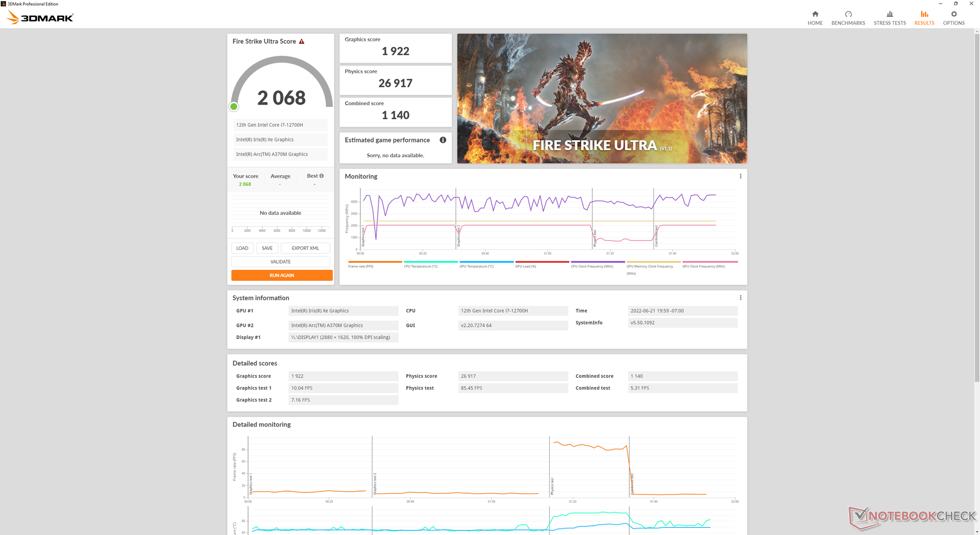Screen dimensions: 980x535
Task: Toggle the GPU Memory Clock Frequency legend series
Action: coord(653,268)
